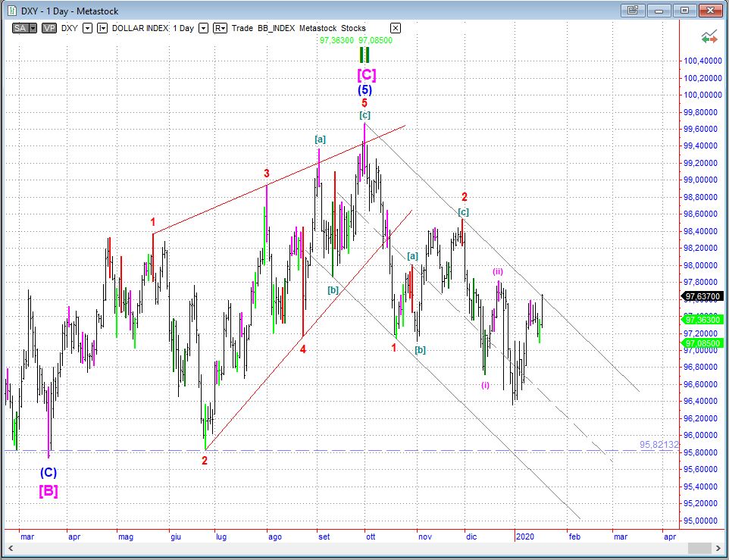Image resolution: width=729 pixels, height=560 pixels.
Task: Open the R dropdown before Trade
Action: 220,28
